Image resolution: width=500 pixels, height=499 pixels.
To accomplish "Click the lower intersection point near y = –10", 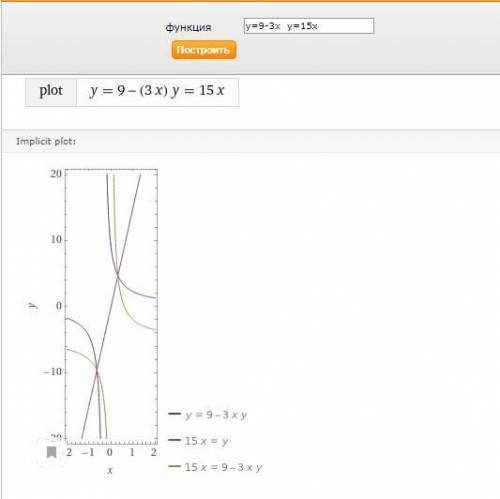I will [x=97, y=369].
